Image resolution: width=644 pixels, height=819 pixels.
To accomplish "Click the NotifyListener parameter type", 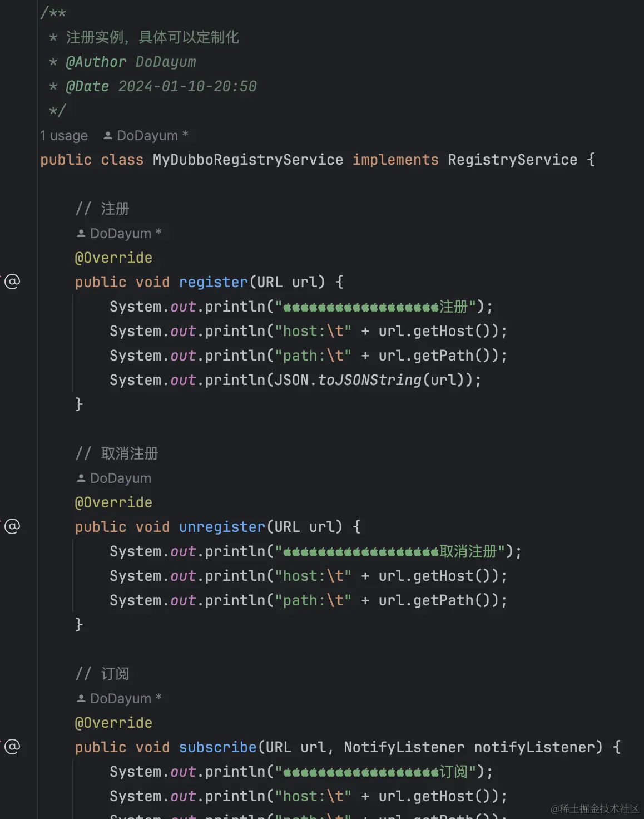I will tap(404, 747).
